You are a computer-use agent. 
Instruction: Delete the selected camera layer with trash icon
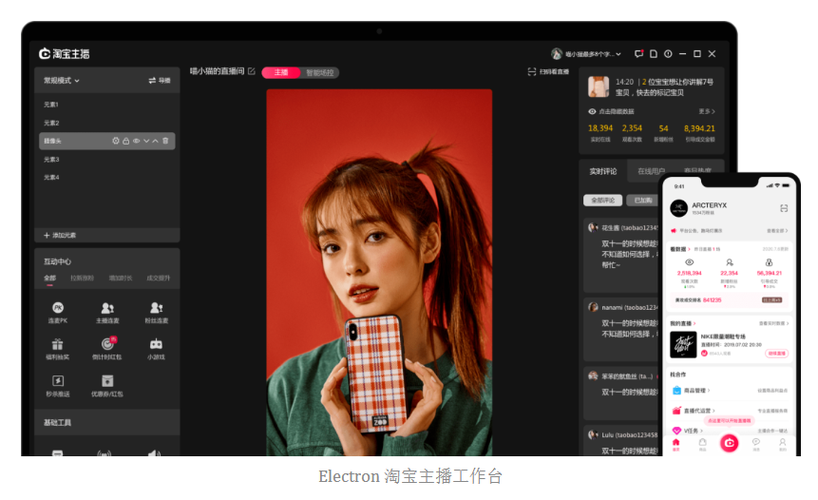coord(165,141)
